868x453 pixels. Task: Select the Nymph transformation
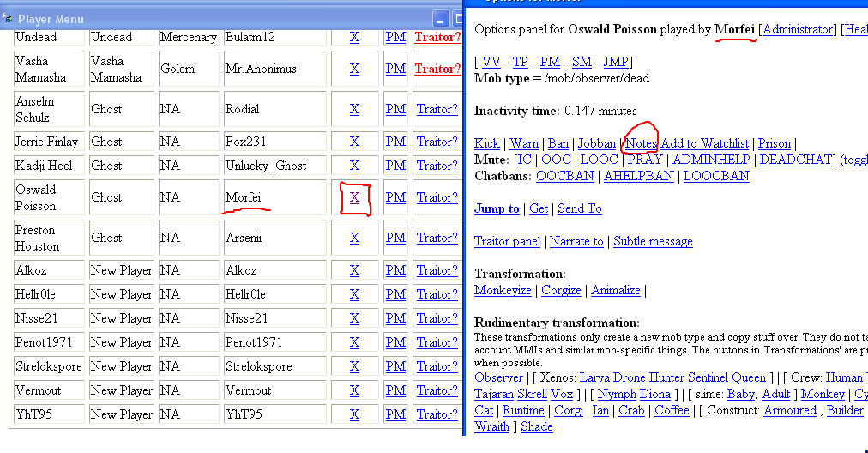(617, 394)
